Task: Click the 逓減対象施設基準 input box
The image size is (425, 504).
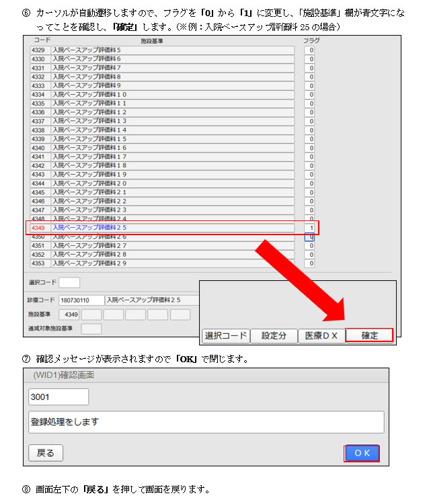Action: [x=91, y=329]
